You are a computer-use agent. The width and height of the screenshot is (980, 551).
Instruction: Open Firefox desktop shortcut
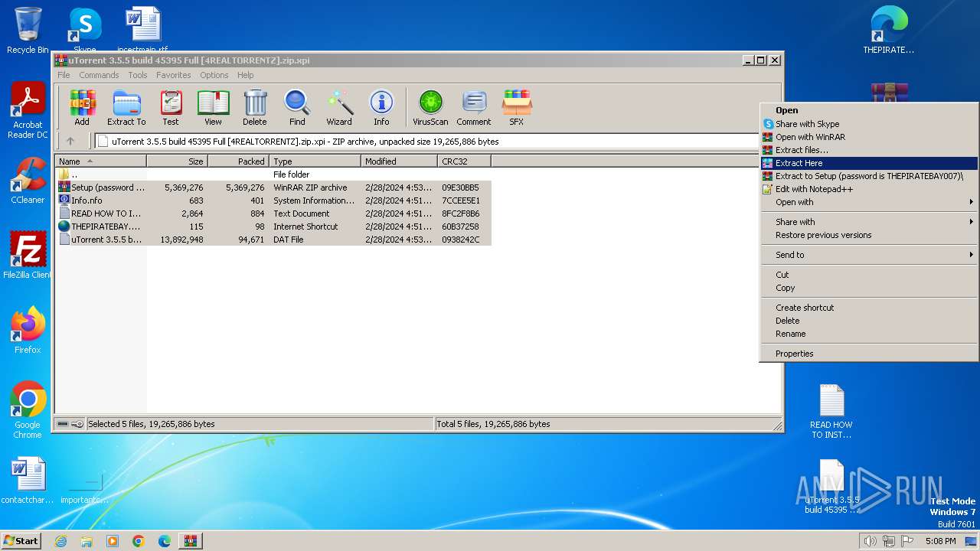(28, 331)
